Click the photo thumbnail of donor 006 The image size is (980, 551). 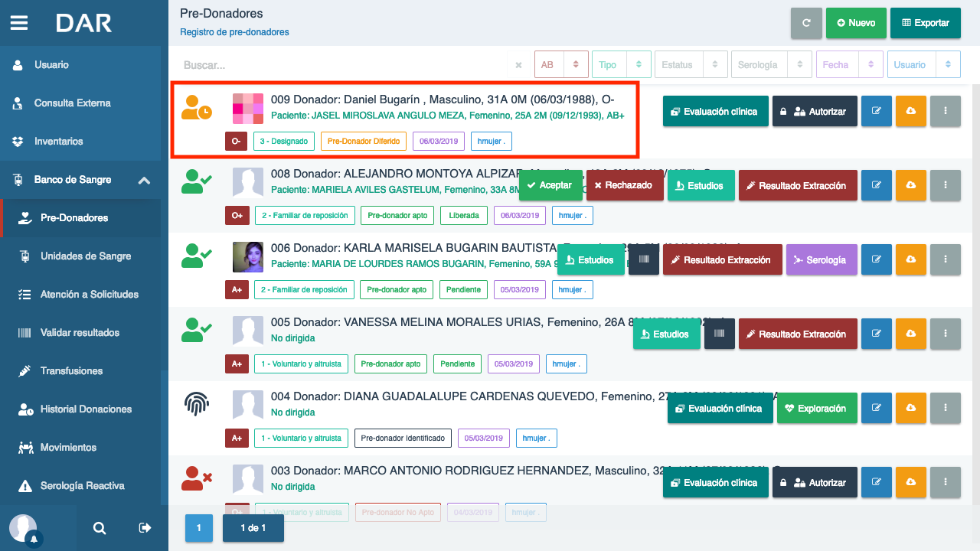tap(248, 257)
